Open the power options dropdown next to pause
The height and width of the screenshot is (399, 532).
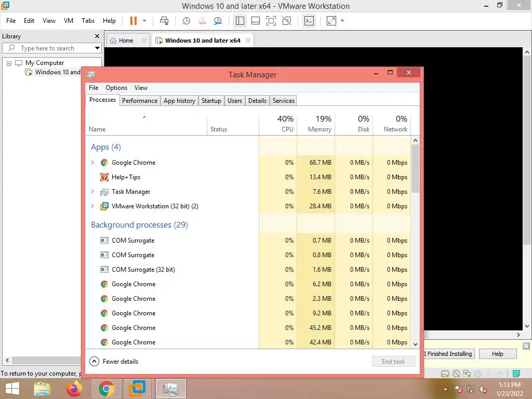(144, 21)
